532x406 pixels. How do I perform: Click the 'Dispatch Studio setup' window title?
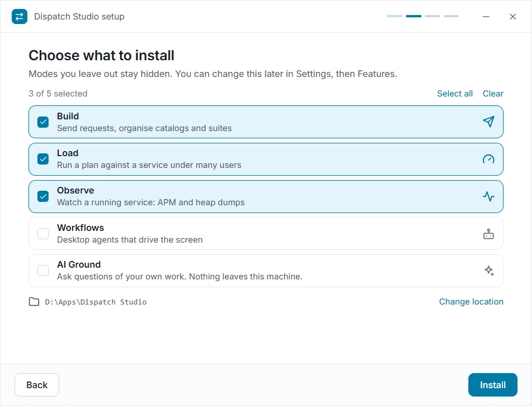coord(79,16)
